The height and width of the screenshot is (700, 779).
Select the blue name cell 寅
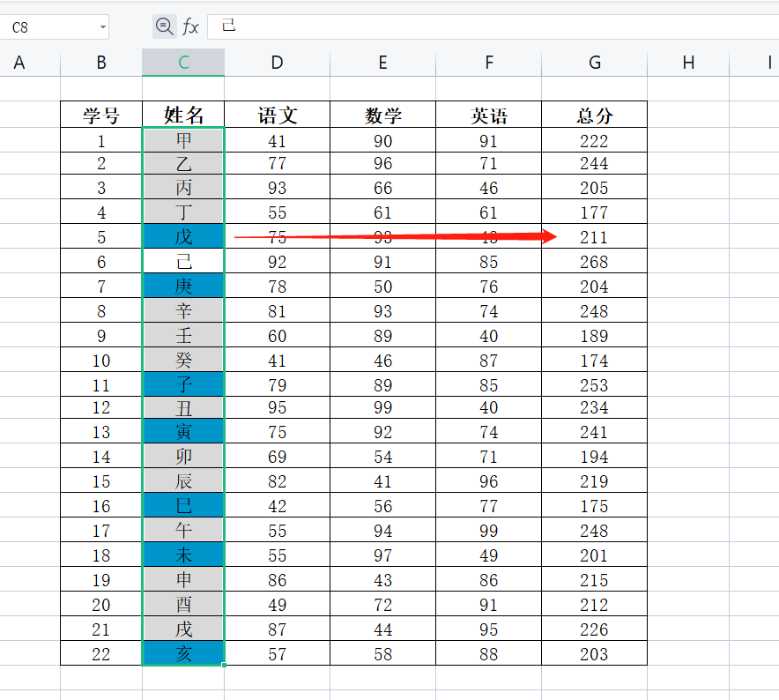[183, 431]
